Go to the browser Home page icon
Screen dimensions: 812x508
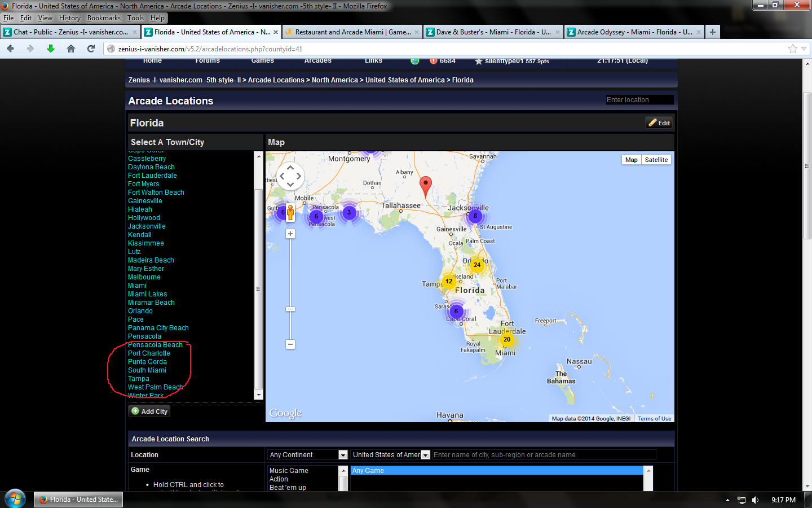point(71,49)
